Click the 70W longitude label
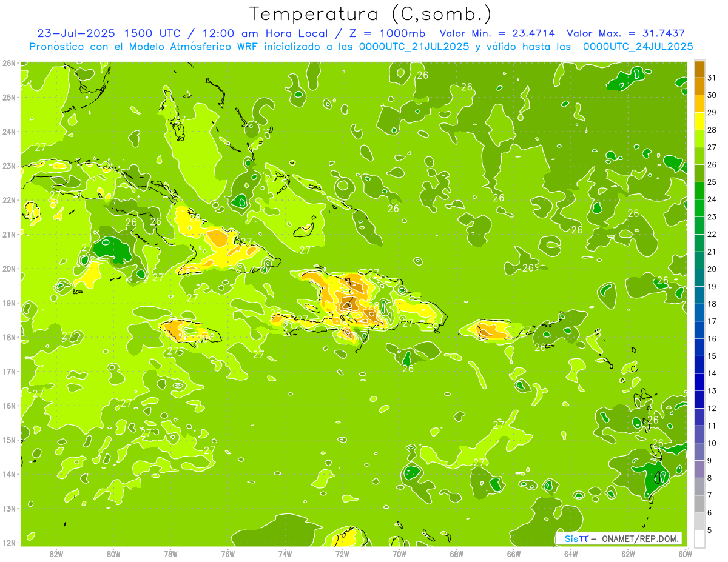This screenshot has width=728, height=562. (x=399, y=554)
